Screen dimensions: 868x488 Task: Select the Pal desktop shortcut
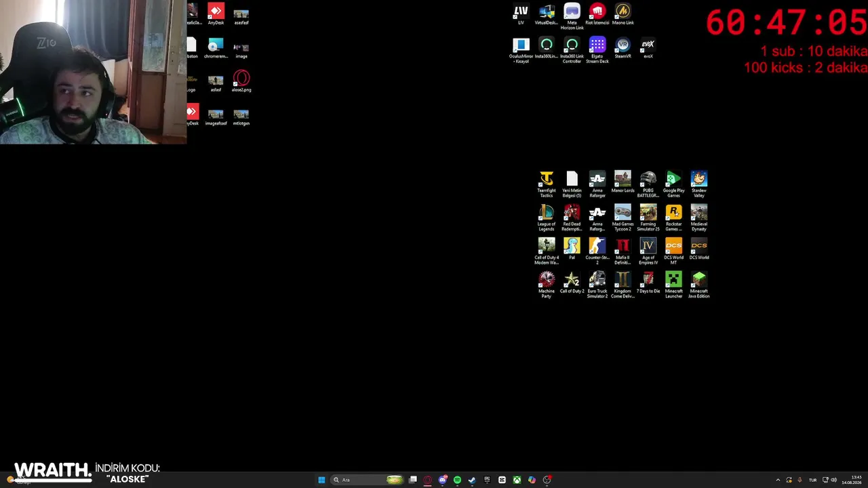point(572,249)
